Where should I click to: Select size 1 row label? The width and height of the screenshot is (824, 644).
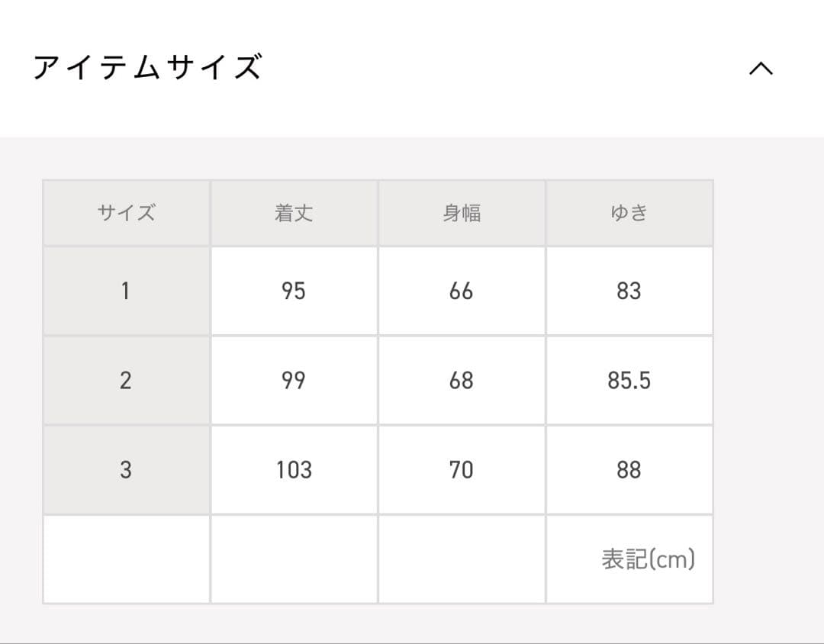pos(126,291)
